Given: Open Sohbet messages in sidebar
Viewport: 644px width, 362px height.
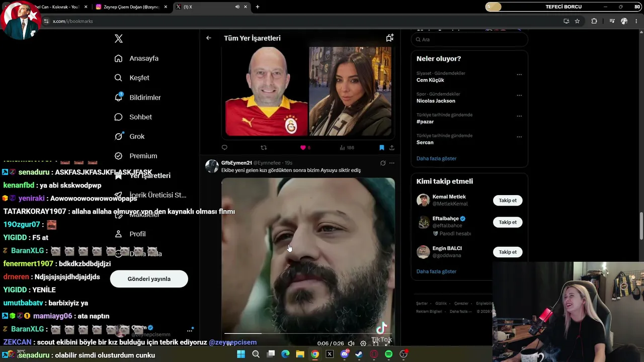Looking at the screenshot, I should click(133, 117).
